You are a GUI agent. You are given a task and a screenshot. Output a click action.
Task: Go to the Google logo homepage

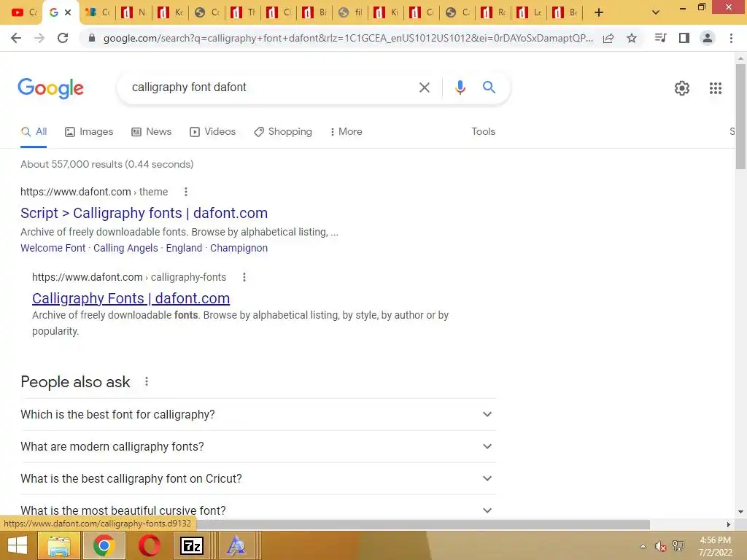pyautogui.click(x=51, y=88)
